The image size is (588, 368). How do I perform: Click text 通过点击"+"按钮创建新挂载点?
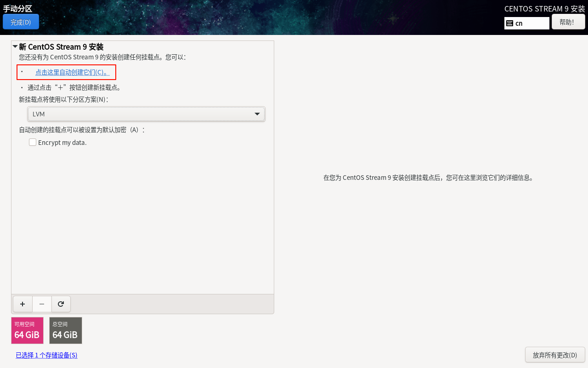pyautogui.click(x=74, y=87)
